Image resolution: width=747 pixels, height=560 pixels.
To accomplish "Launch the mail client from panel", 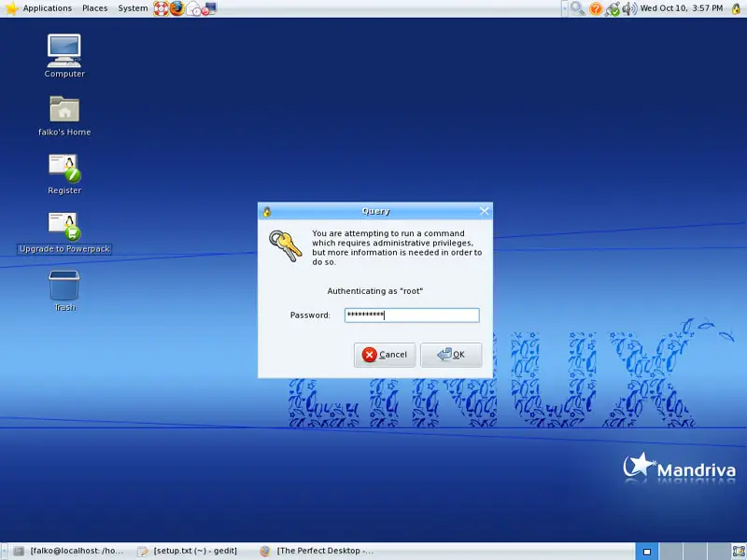I will [193, 8].
